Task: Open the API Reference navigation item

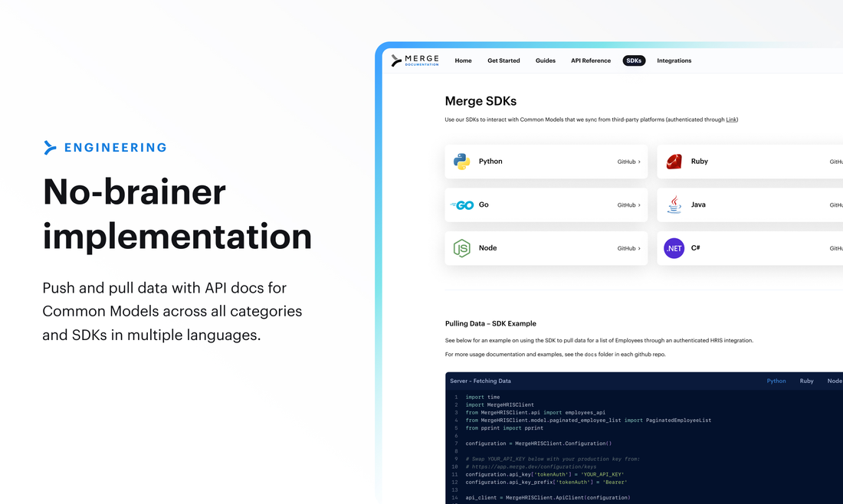Action: coord(590,60)
